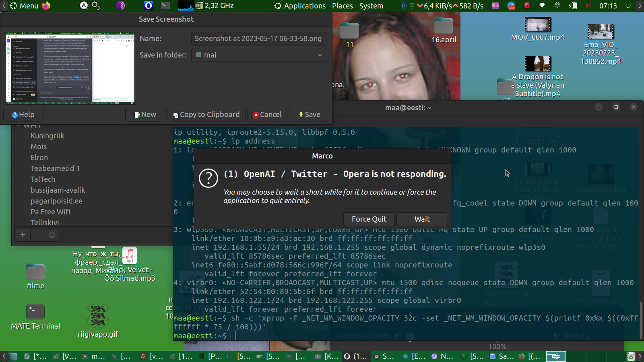Click the screenshot Name input field

[x=258, y=39]
